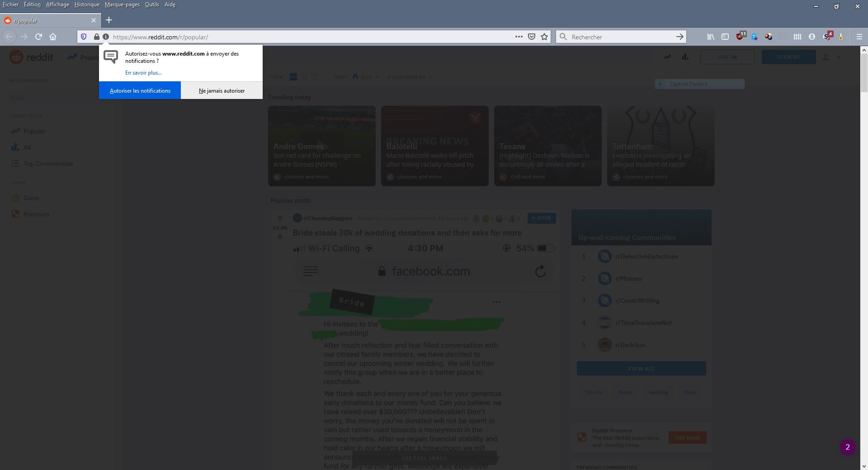Viewport: 868px width, 470px height.
Task: Open r/DefectiveDetectives community link
Action: point(646,256)
